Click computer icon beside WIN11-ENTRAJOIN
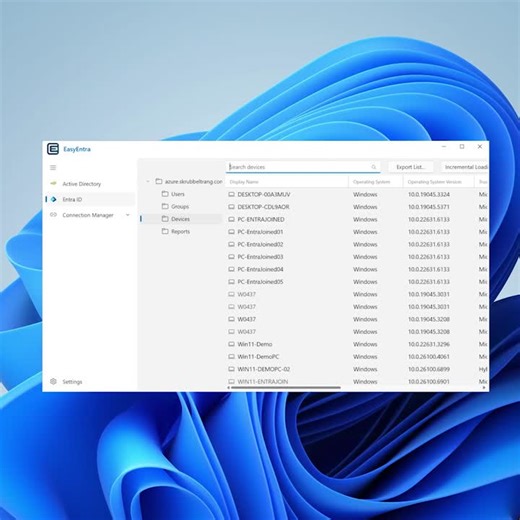Screen dimensions: 520x520 [231, 381]
